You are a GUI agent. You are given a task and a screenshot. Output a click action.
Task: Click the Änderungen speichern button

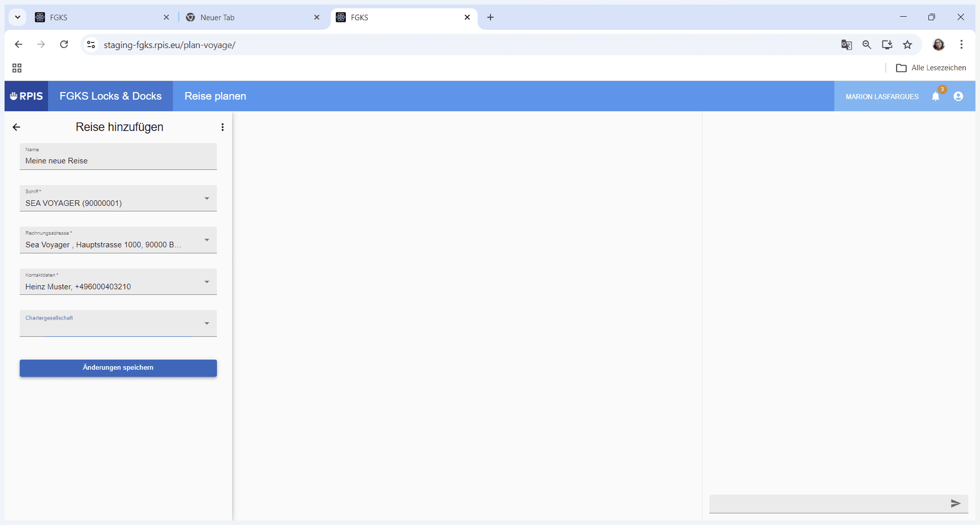point(118,368)
